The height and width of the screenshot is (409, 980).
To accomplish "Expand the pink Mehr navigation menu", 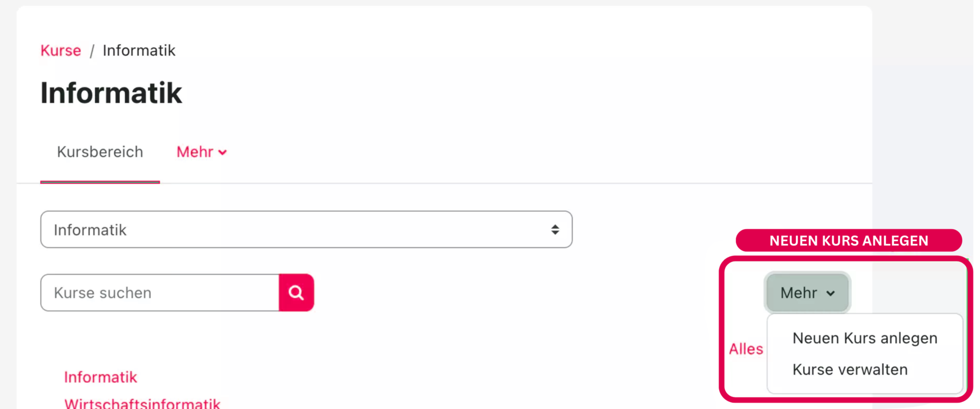I will click(x=201, y=152).
